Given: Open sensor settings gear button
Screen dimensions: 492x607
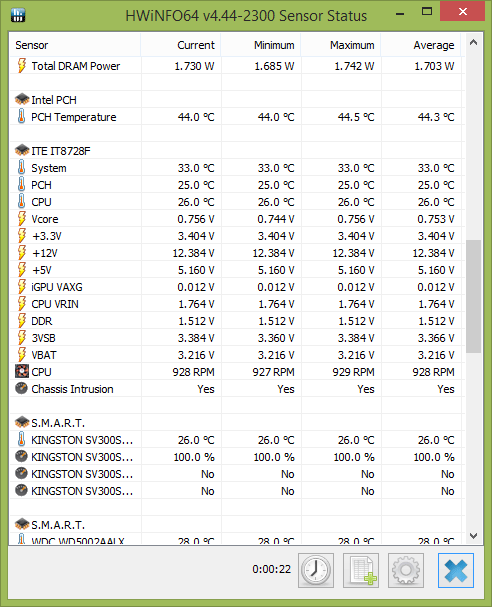Looking at the screenshot, I should [x=406, y=570].
